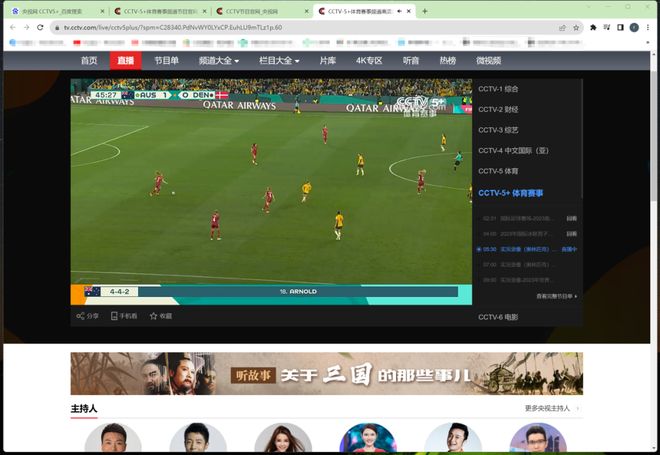Click the second host portrait thumbnail
The image size is (660, 455).
[198, 438]
